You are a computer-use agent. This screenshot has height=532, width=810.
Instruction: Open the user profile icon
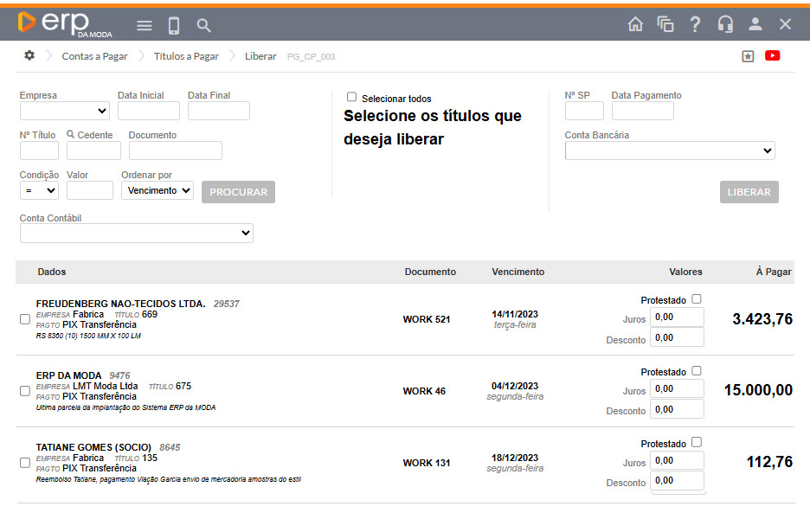point(755,24)
